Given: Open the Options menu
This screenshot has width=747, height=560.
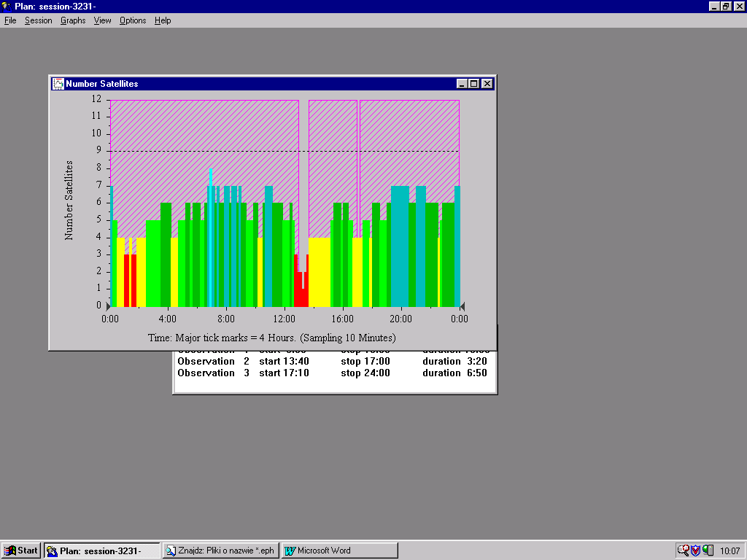Looking at the screenshot, I should (x=133, y=20).
